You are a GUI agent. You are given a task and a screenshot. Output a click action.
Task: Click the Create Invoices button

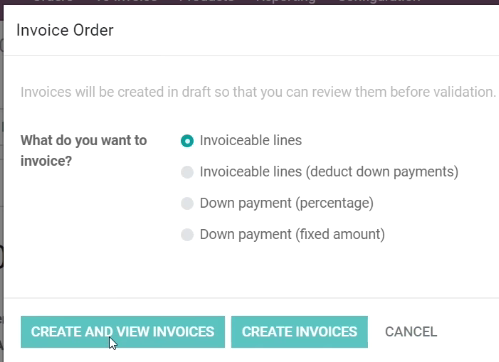(299, 332)
